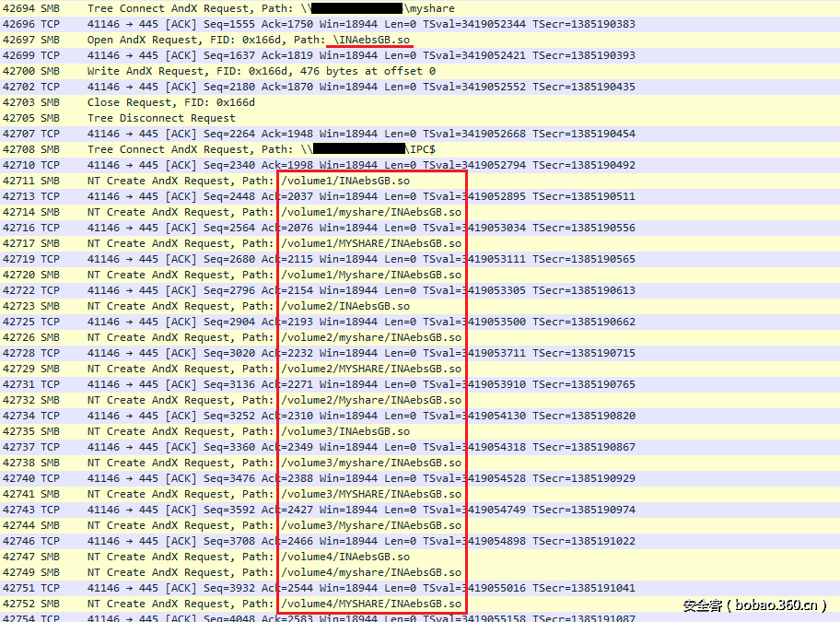Screen dimensions: 840x622
Task: Select packet 42725 TCP ACK Seq=2904
Action: 420,322
